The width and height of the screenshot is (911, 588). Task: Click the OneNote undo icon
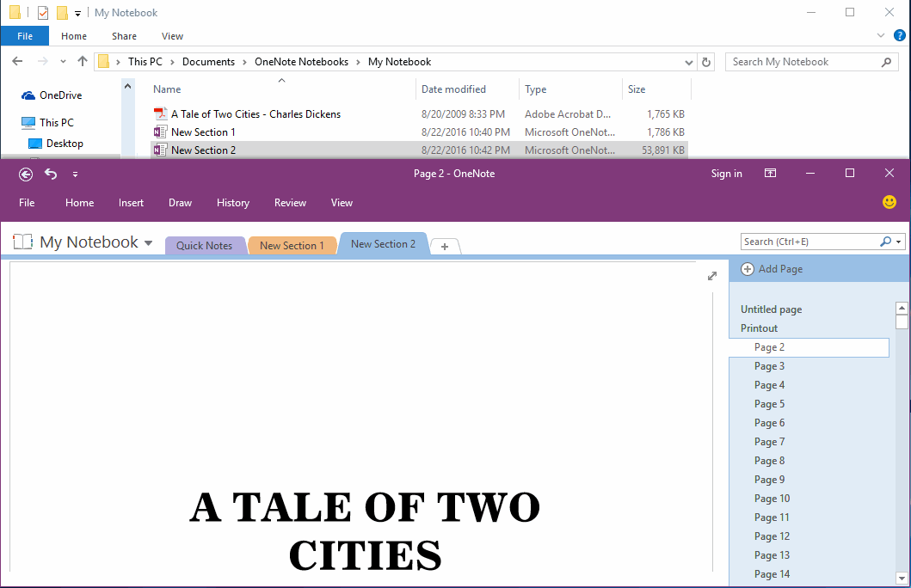click(51, 174)
